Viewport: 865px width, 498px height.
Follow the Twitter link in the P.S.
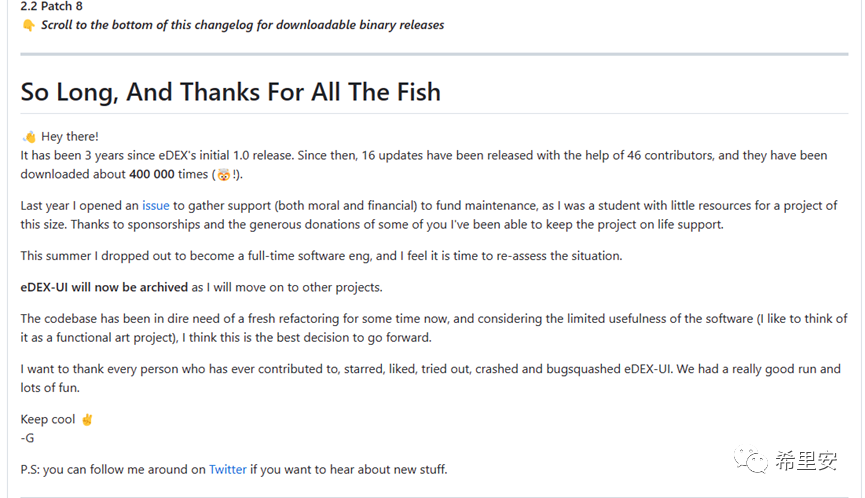[227, 469]
